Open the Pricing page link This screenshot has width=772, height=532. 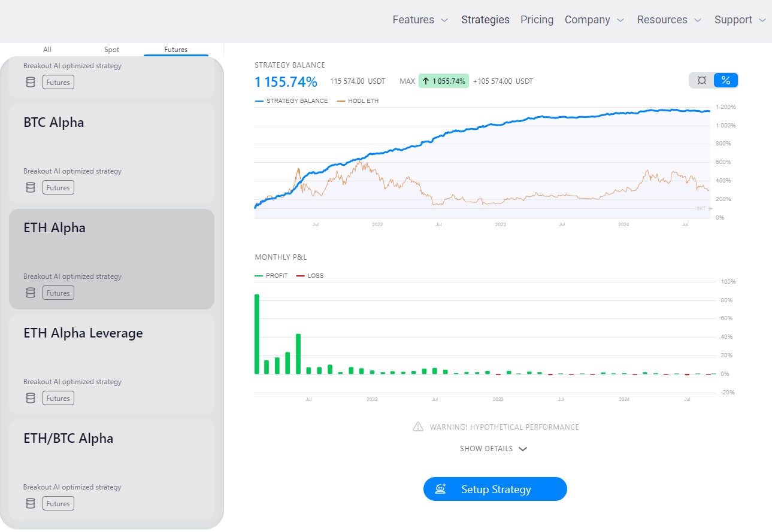point(537,20)
